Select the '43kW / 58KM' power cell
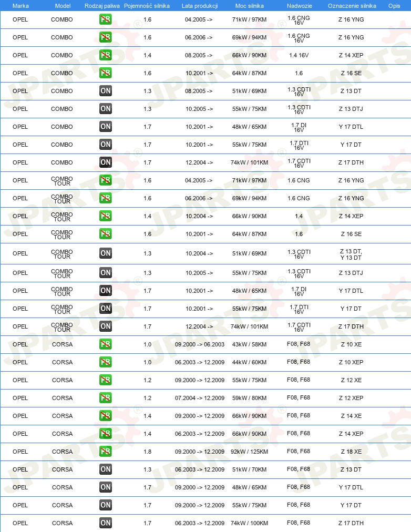411x532 pixels. (x=249, y=344)
